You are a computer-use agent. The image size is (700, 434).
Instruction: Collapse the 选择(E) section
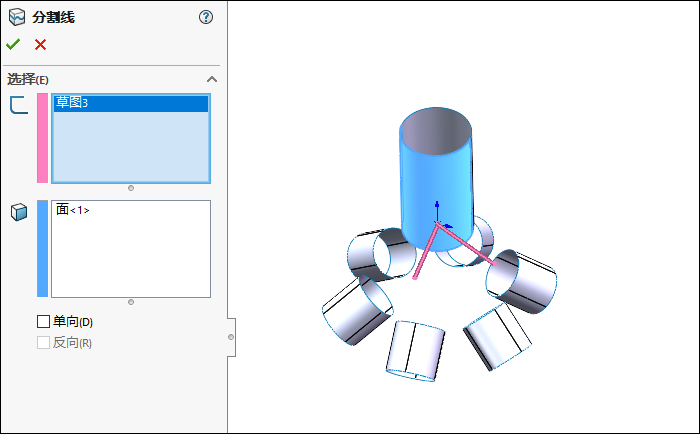[212, 79]
